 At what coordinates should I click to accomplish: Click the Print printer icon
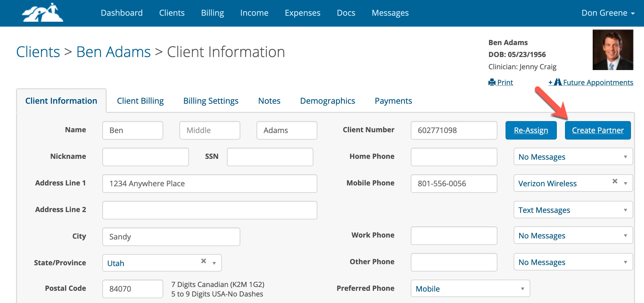[x=492, y=82]
